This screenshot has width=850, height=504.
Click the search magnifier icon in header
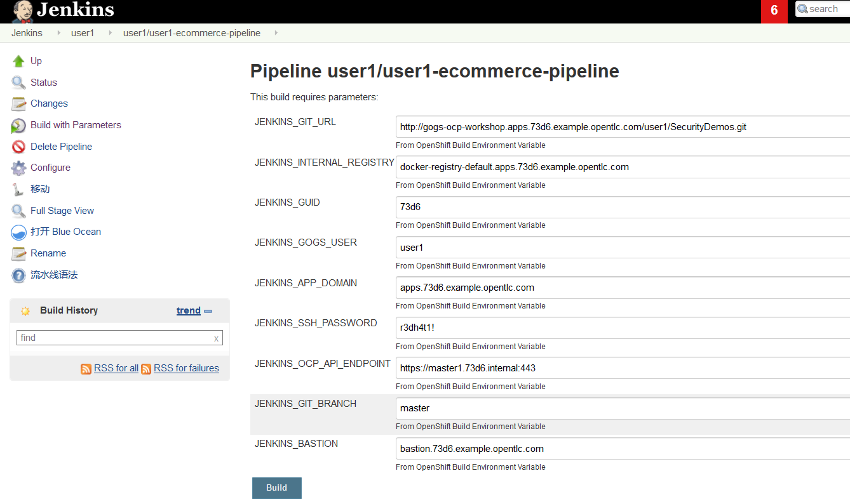(802, 9)
